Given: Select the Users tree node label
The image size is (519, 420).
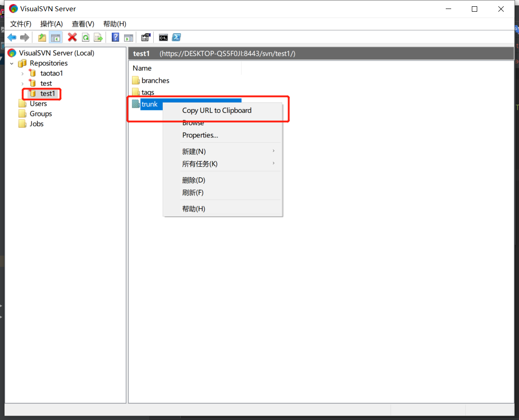Looking at the screenshot, I should [x=38, y=104].
